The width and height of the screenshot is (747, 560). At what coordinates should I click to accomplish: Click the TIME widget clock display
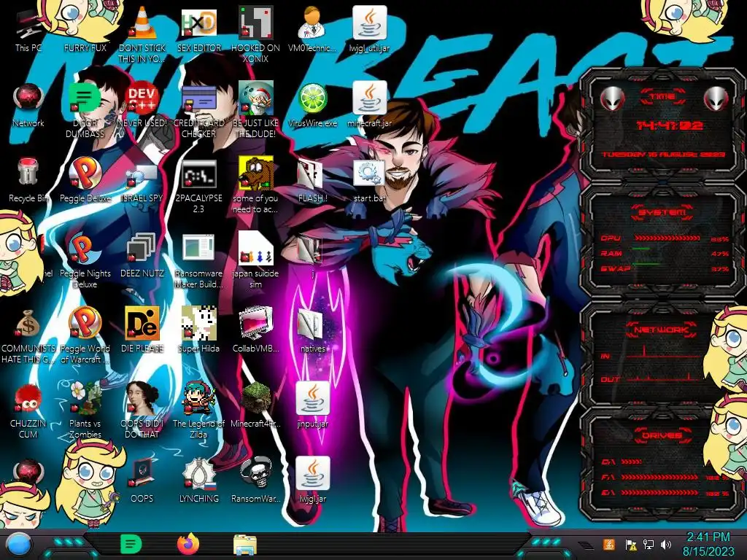click(670, 125)
